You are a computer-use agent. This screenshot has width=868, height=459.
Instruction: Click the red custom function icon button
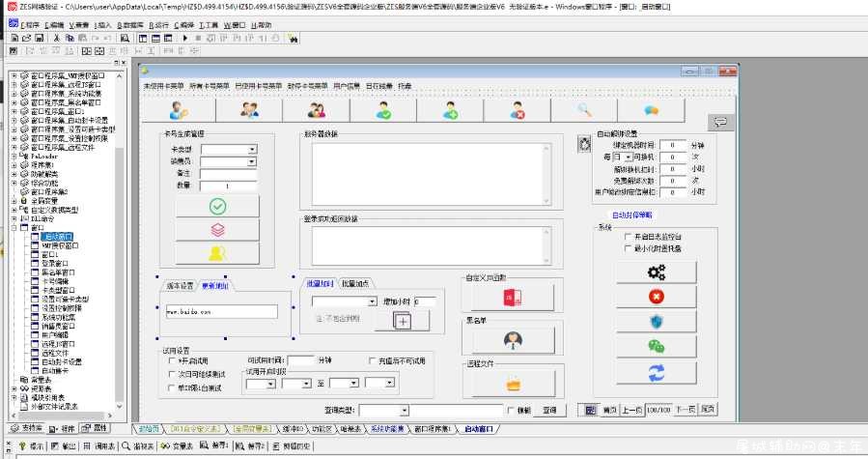[512, 298]
